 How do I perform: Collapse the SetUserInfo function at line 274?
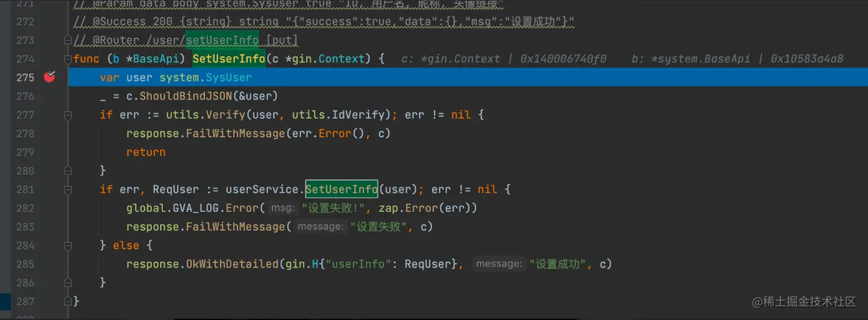tap(68, 59)
